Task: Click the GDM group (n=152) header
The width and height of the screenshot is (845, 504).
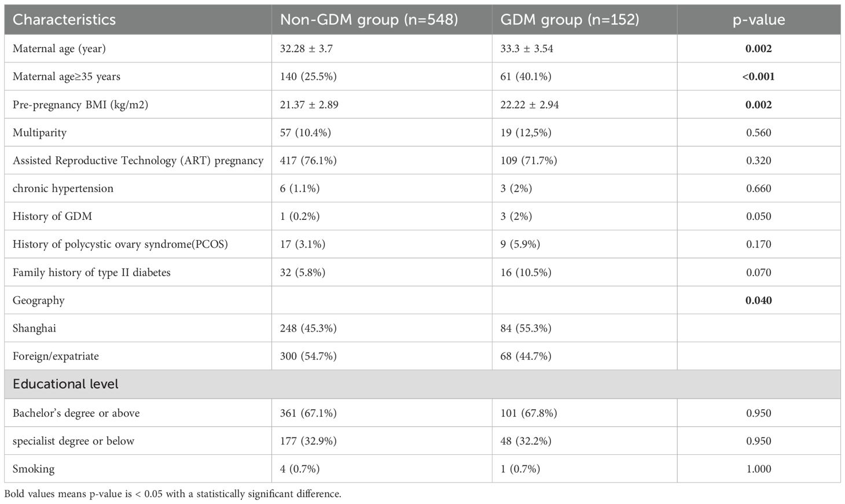Action: coord(570,20)
